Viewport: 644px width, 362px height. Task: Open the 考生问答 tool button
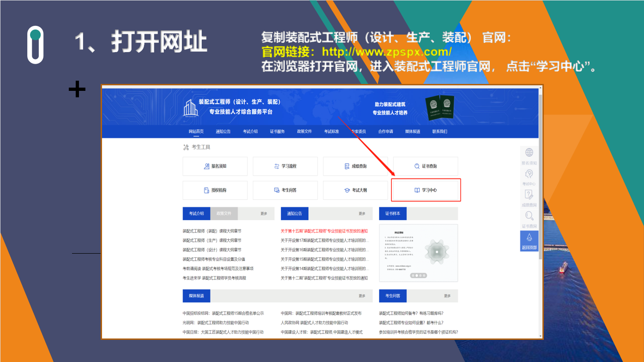tap(285, 190)
